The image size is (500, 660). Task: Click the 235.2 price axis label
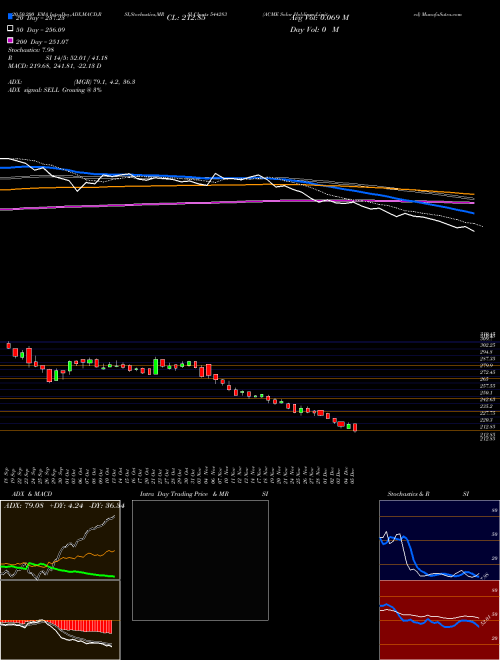point(487,407)
